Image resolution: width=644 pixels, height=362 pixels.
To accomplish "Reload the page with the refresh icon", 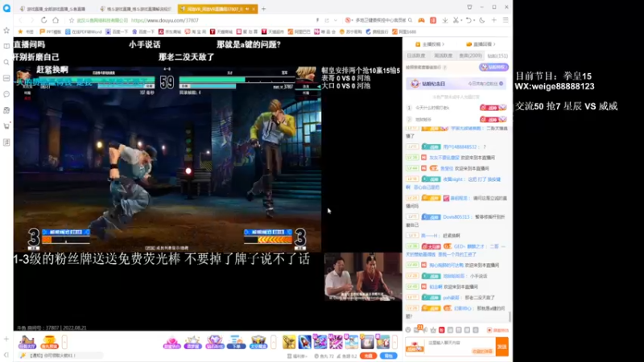I will coord(44,20).
